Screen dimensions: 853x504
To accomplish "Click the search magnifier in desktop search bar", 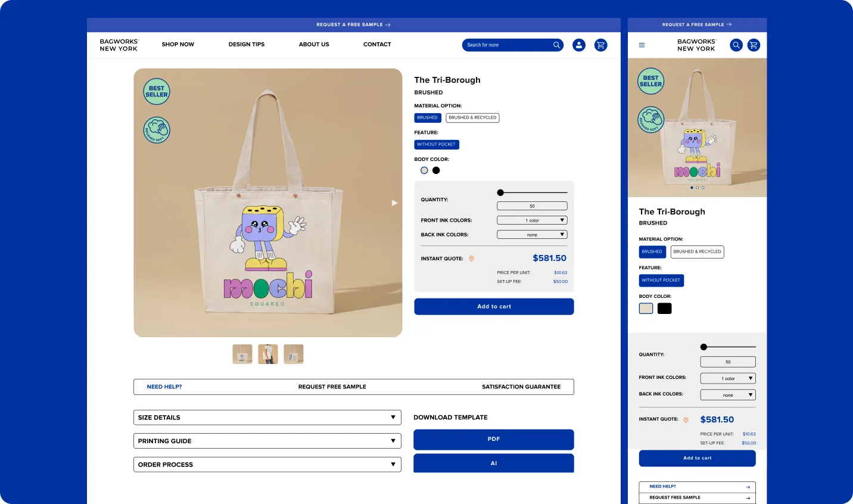I will coord(556,45).
